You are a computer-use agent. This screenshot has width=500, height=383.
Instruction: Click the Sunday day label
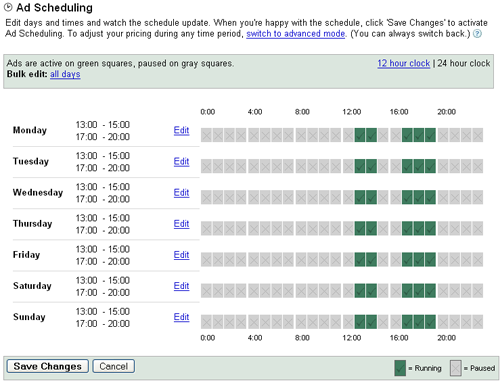pyautogui.click(x=29, y=317)
